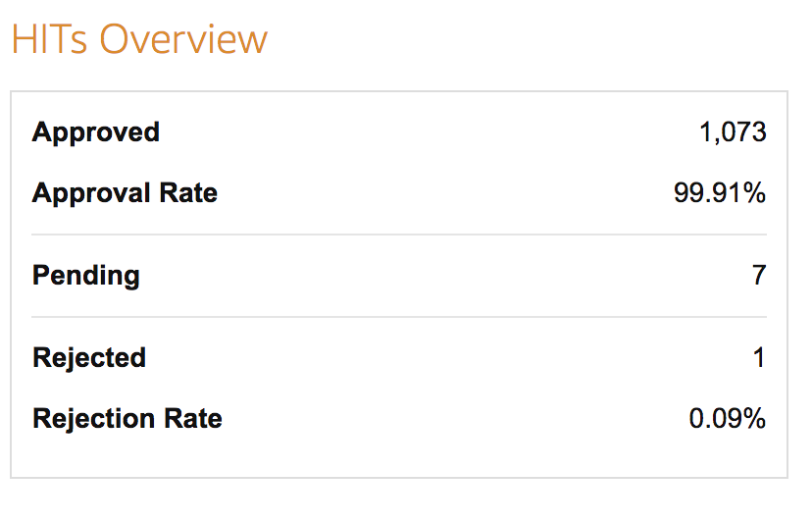This screenshot has height=522, width=812.
Task: Click the divider line below Pending
Action: tap(399, 317)
